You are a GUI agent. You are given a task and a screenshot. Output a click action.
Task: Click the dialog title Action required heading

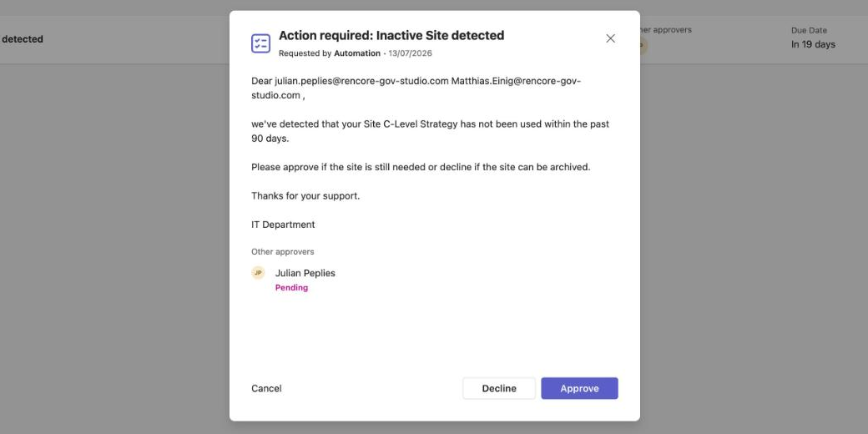pyautogui.click(x=391, y=35)
